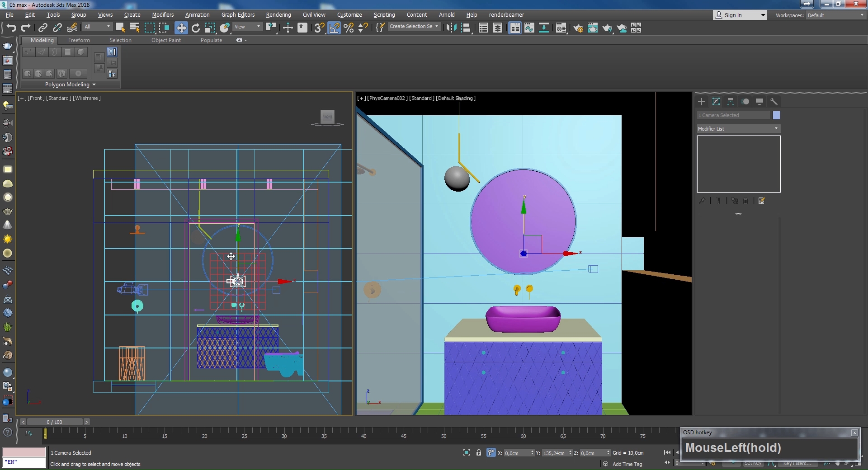
Task: Click the object color swatch beside name field
Action: tap(776, 115)
